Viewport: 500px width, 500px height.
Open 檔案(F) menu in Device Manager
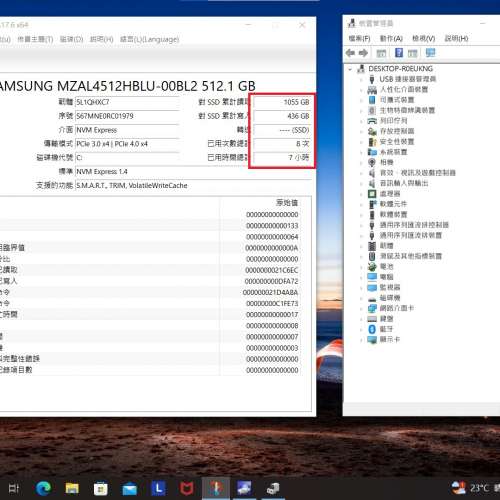359,38
